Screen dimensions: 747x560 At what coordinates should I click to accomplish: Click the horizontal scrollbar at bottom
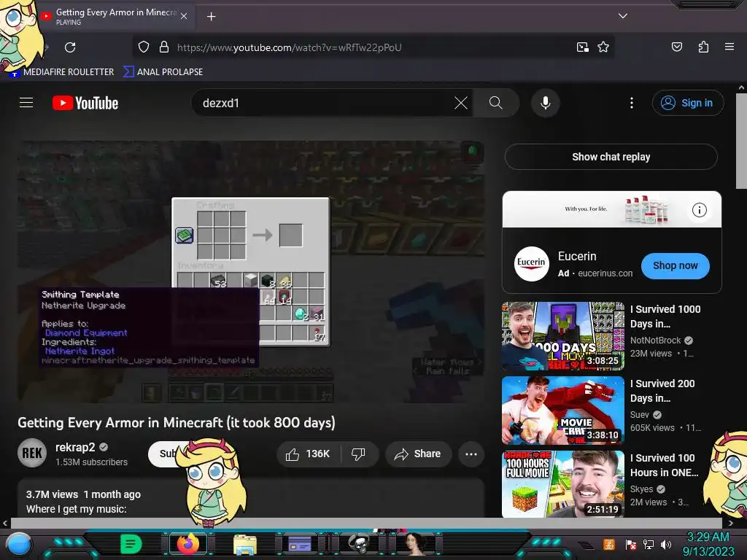click(x=367, y=523)
